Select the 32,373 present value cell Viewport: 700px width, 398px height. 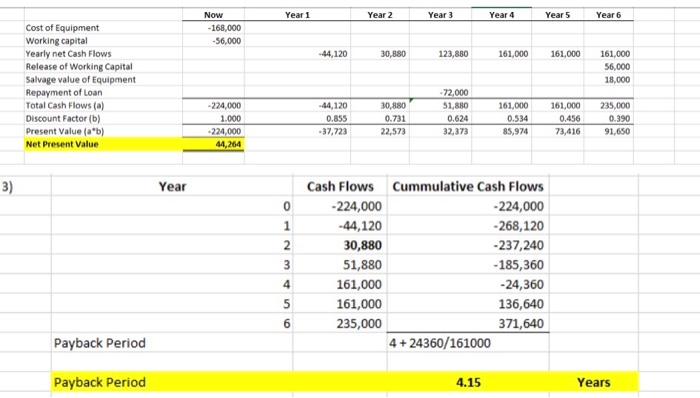(x=455, y=131)
